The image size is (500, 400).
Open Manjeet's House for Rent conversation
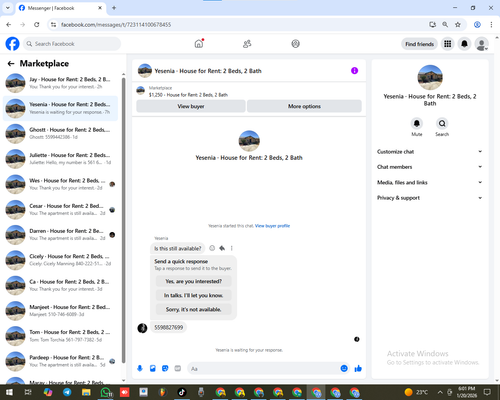(60, 310)
